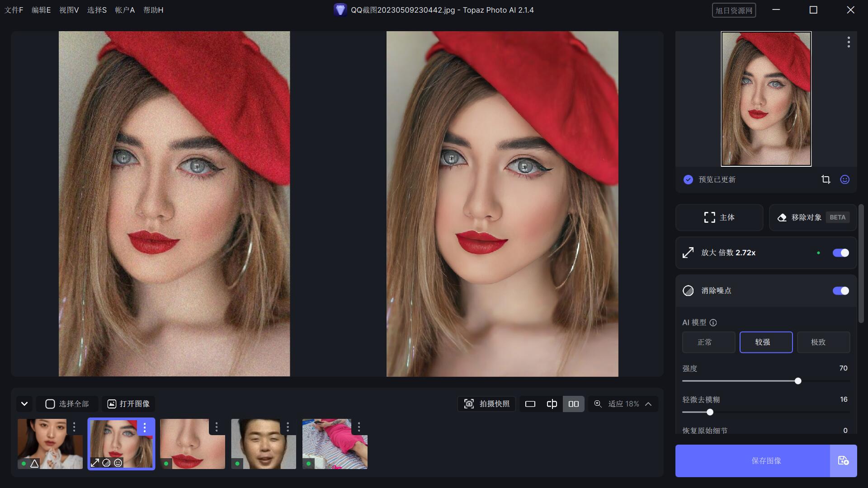Click the Topaz Photo AI logo in title bar
This screenshot has height=488, width=868.
[340, 9]
